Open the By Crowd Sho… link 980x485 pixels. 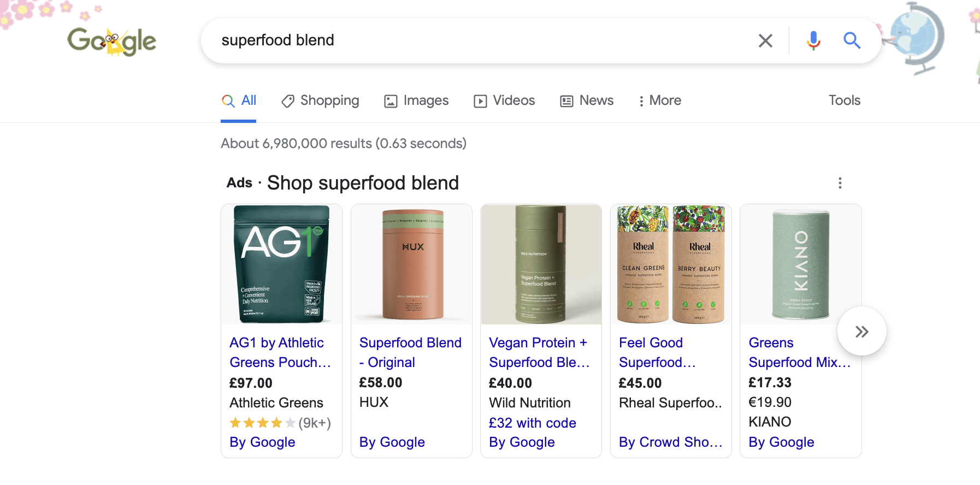click(x=670, y=442)
